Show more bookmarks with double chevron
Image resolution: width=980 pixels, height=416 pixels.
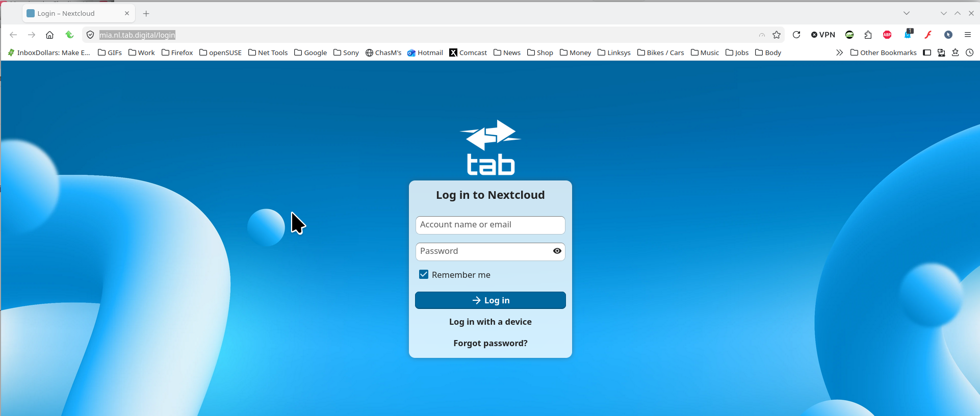[x=839, y=53]
